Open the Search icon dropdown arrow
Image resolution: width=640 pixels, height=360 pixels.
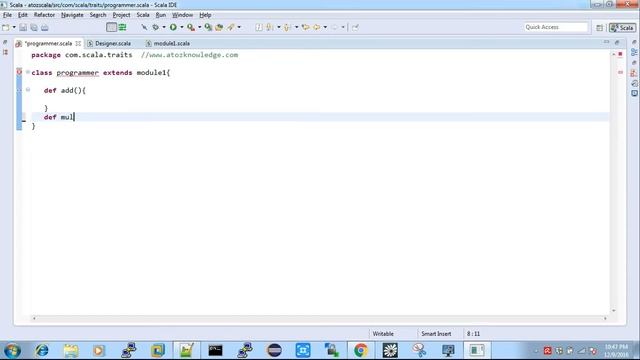coord(239,27)
